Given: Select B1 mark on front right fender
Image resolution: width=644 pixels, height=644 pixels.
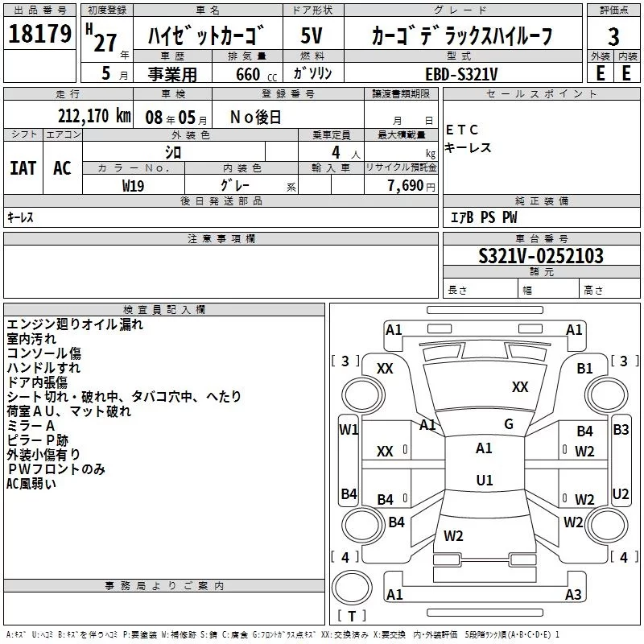Looking at the screenshot, I should point(584,369).
